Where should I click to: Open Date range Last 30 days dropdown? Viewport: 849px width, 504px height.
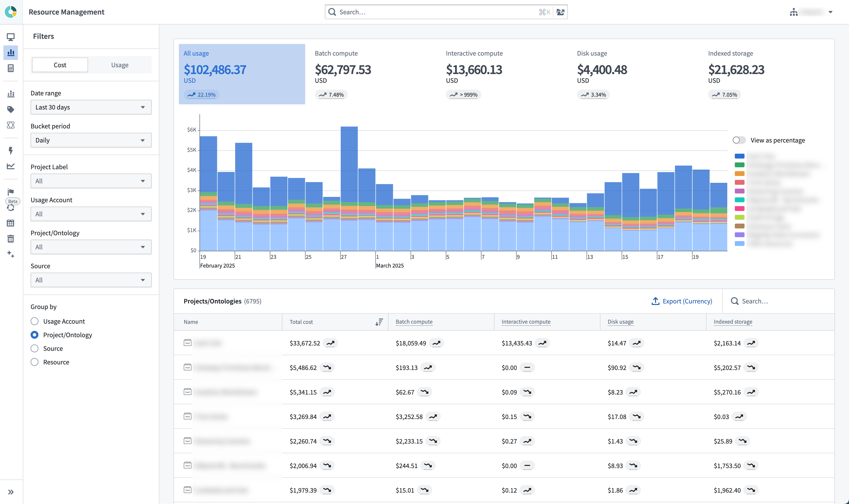point(91,107)
